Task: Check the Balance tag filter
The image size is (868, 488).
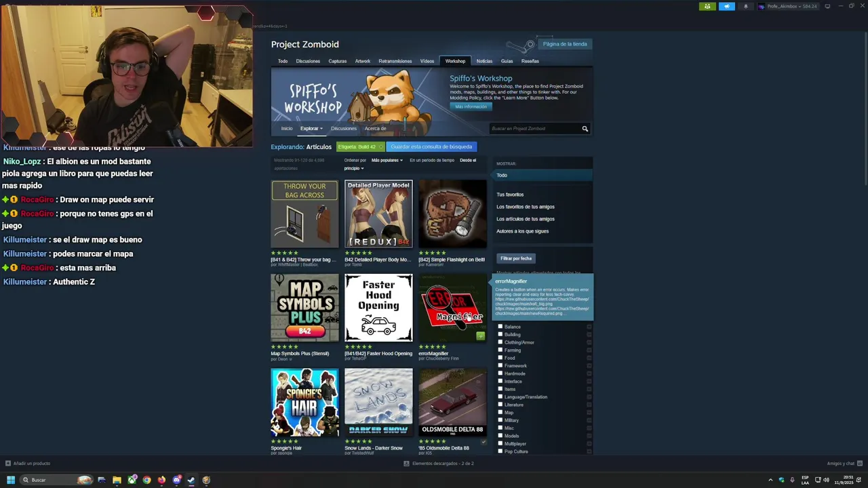Action: pos(500,327)
